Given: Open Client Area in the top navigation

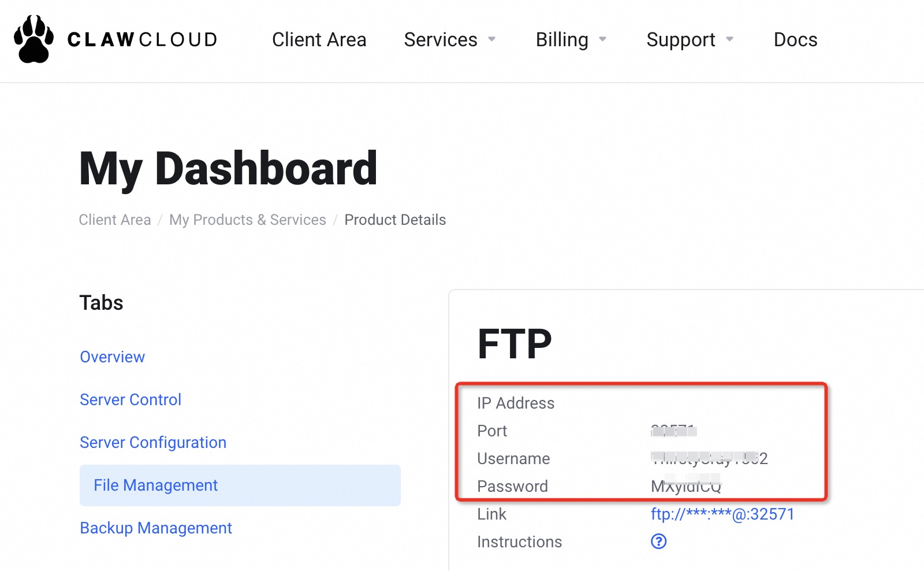Looking at the screenshot, I should click(x=319, y=40).
